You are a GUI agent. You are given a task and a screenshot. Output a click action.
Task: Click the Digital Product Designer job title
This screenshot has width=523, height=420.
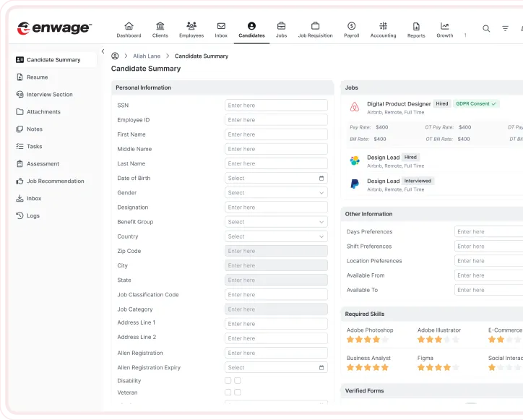pos(399,104)
